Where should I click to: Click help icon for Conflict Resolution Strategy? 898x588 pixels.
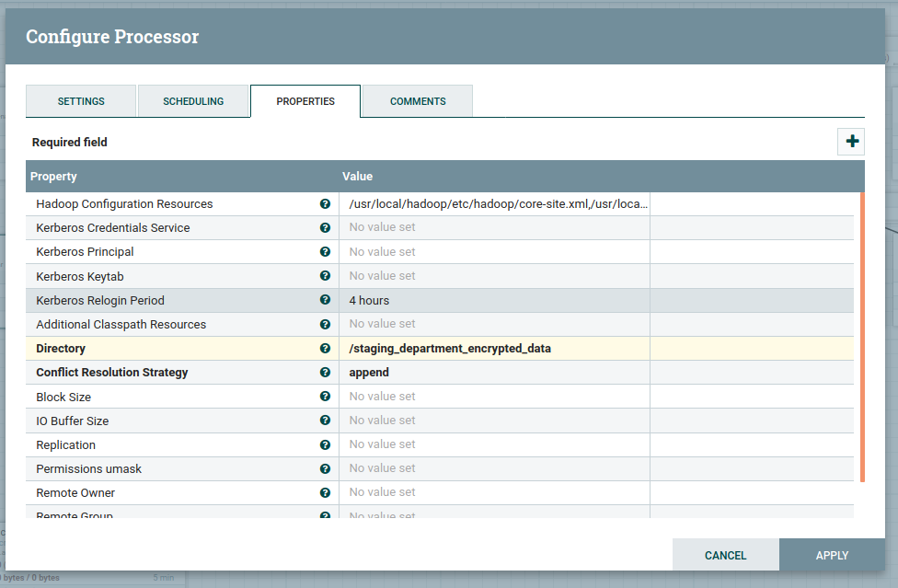click(325, 373)
